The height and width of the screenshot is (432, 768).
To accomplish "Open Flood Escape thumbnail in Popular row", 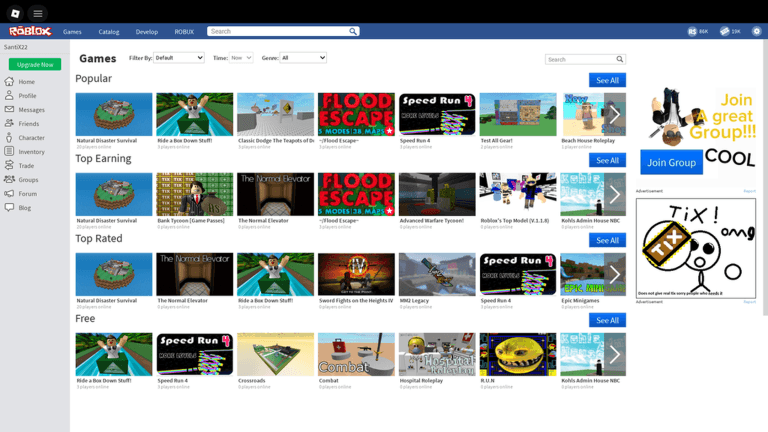I will coord(356,114).
